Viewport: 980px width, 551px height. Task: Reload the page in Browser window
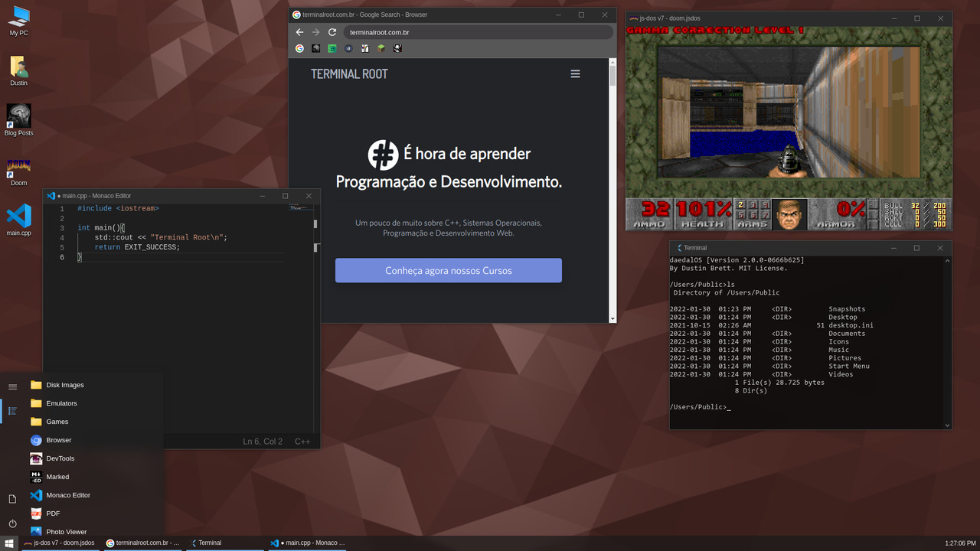click(x=332, y=32)
